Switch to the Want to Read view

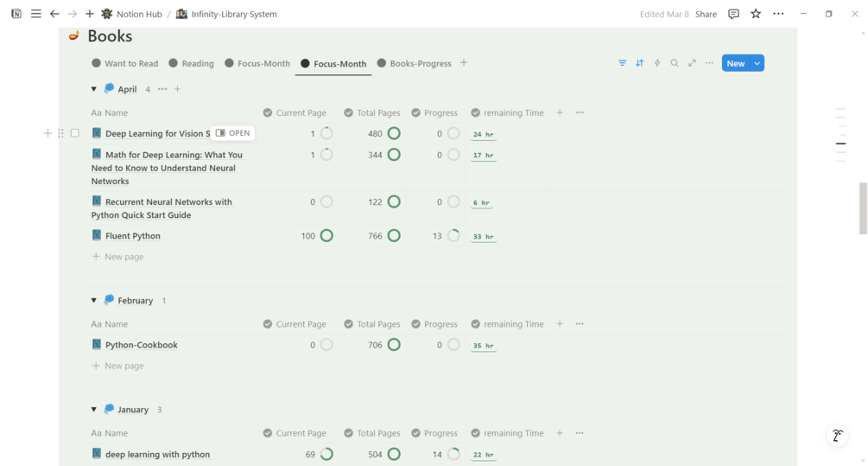click(x=125, y=63)
